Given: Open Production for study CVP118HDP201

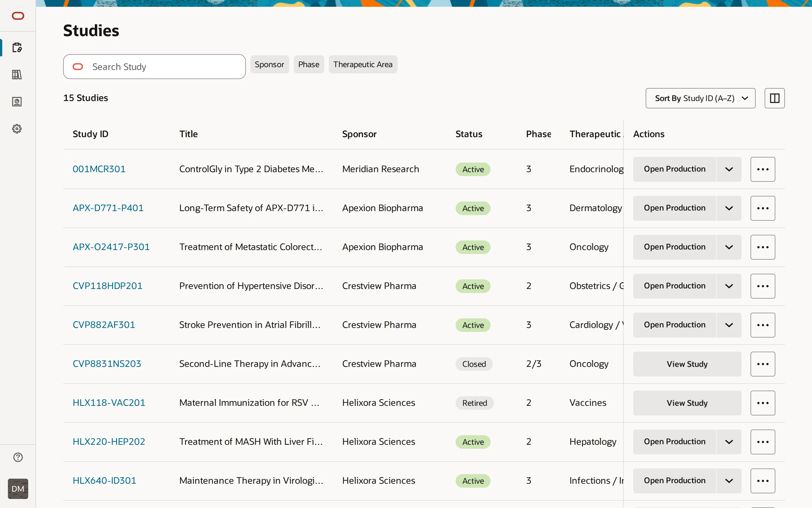Looking at the screenshot, I should [674, 286].
